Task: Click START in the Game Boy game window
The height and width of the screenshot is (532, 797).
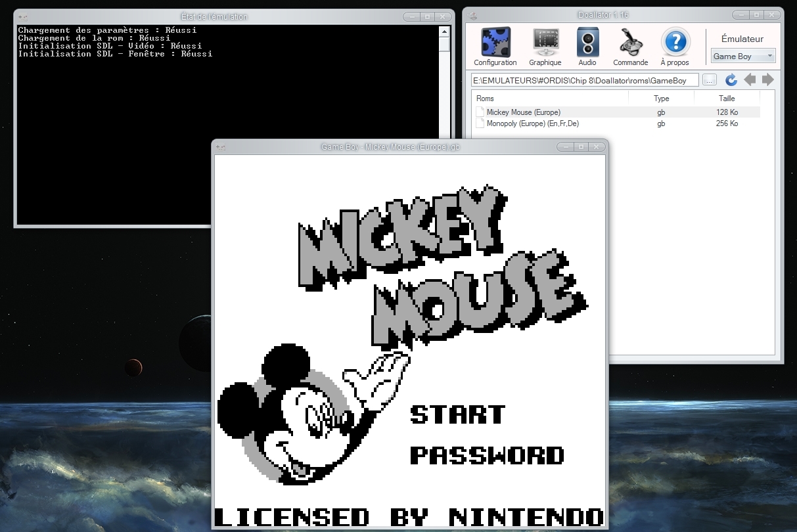Action: point(458,414)
